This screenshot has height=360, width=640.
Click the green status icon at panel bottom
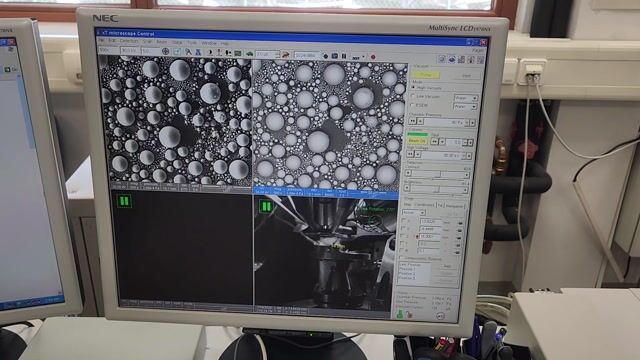tap(400, 314)
